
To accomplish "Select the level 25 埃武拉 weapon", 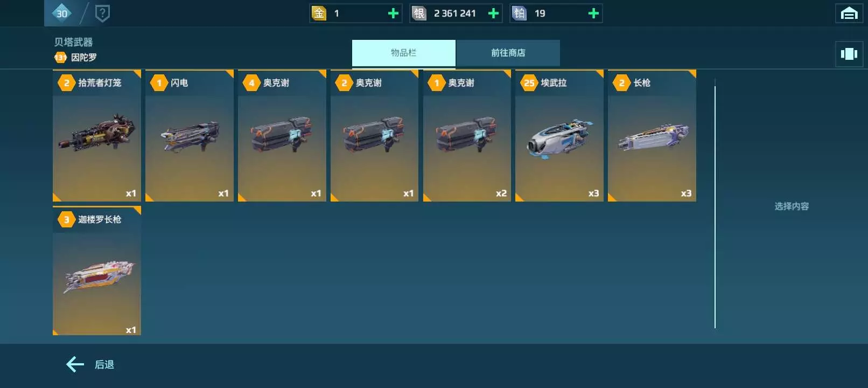I will [559, 136].
